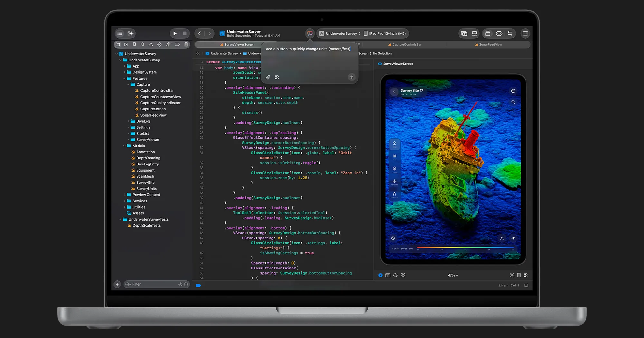The width and height of the screenshot is (644, 338).
Task: Go back with the left chevron
Action: tap(200, 33)
